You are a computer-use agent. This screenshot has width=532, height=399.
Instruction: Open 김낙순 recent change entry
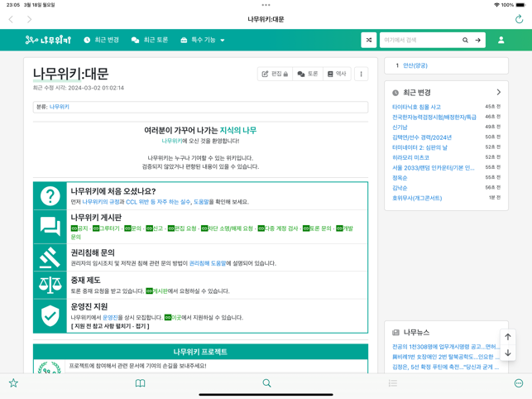click(400, 188)
